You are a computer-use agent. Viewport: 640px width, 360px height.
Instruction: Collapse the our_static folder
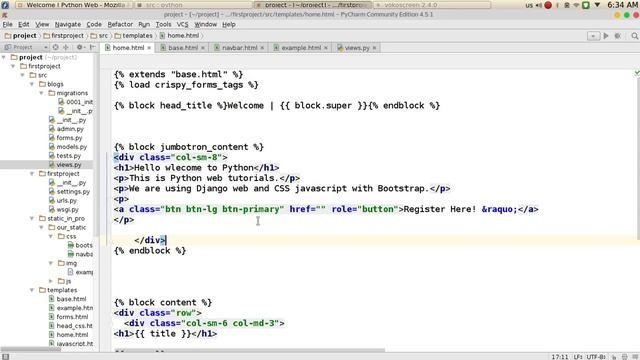[x=42, y=227]
